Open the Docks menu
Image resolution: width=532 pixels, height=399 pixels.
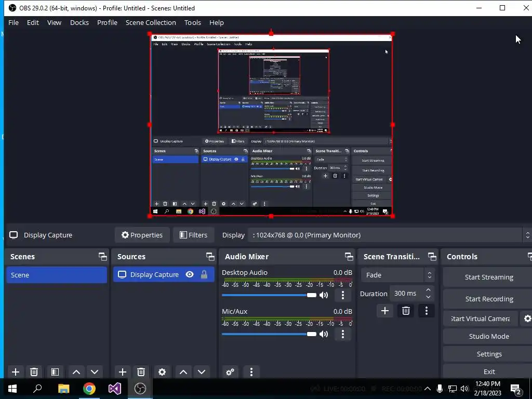point(79,22)
